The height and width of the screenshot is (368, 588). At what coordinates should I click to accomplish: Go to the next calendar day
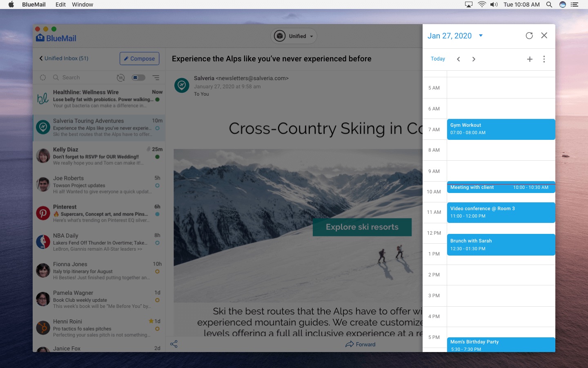coord(474,59)
